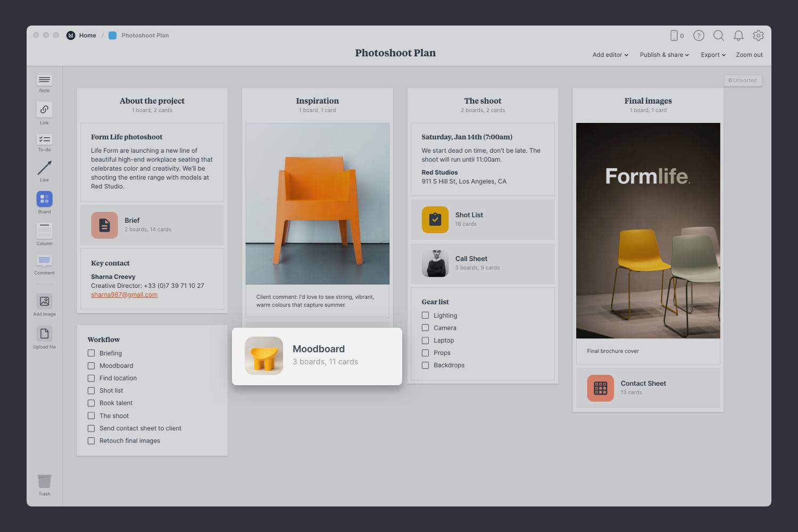
Task: Expand the Export dropdown menu
Action: tap(713, 55)
